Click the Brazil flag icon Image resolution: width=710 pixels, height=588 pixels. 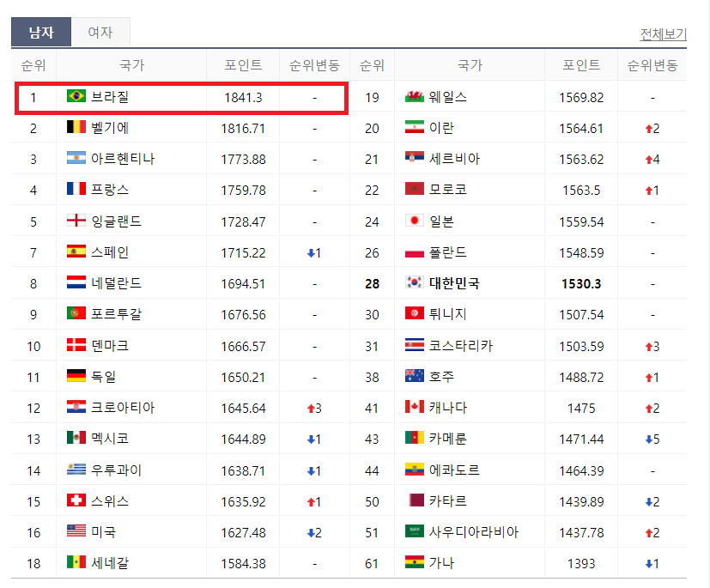coord(76,97)
